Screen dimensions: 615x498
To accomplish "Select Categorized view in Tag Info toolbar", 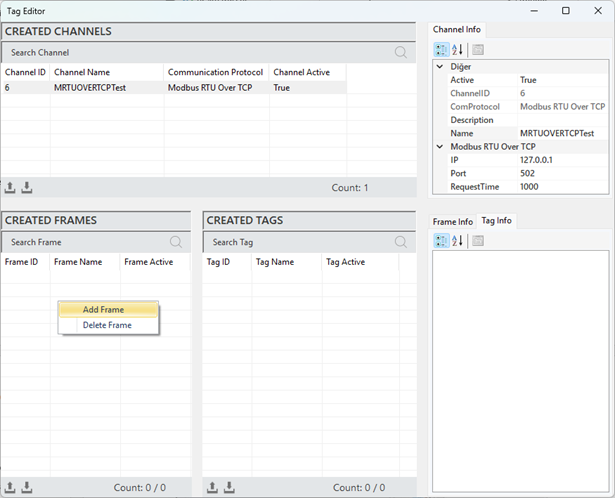I will click(x=441, y=241).
